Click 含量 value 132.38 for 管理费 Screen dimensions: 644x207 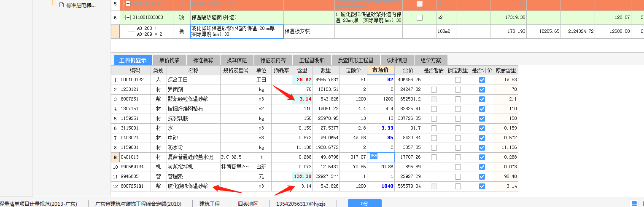click(x=302, y=176)
